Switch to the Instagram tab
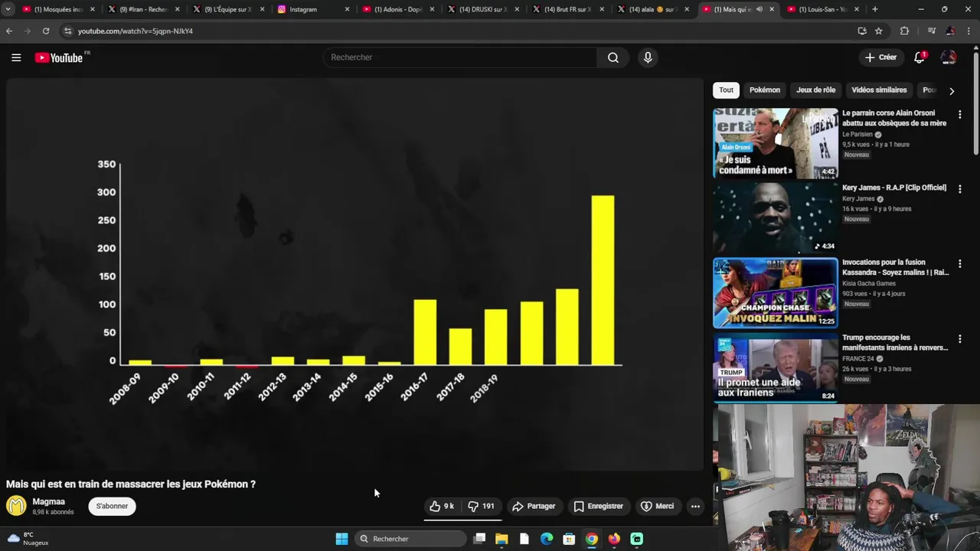 [312, 9]
